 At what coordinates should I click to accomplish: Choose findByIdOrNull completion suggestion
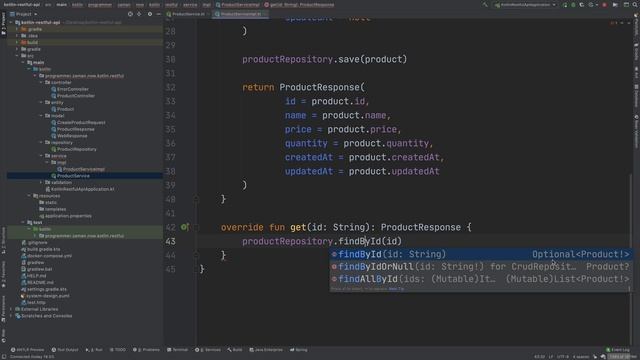coord(480,267)
